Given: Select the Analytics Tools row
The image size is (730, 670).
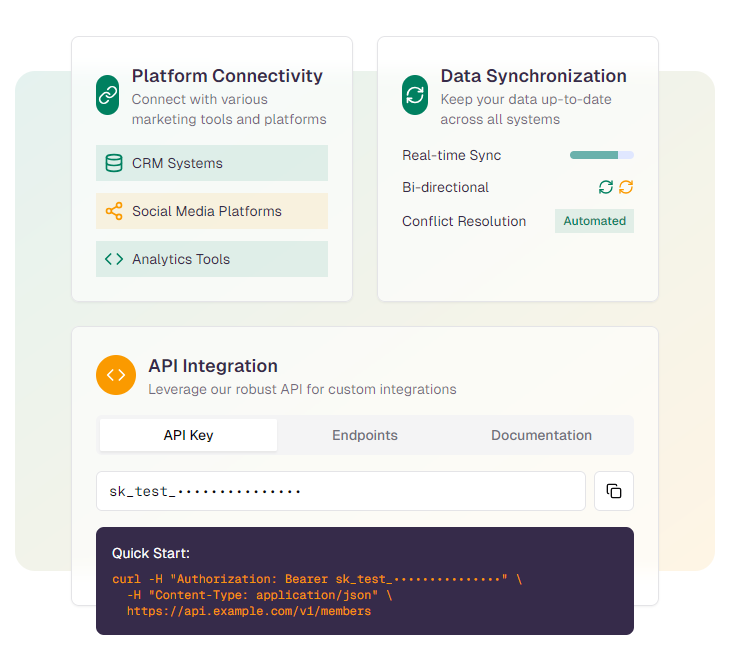Looking at the screenshot, I should (212, 259).
